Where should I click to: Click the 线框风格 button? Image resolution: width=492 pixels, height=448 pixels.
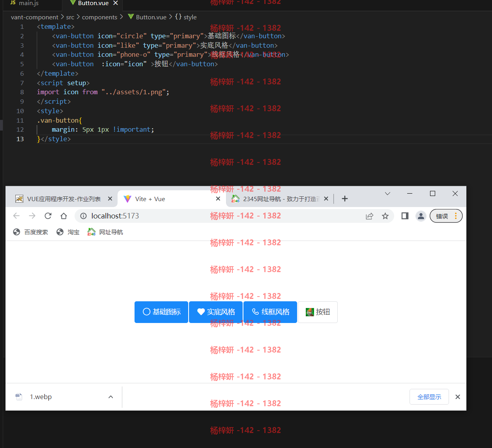click(270, 312)
